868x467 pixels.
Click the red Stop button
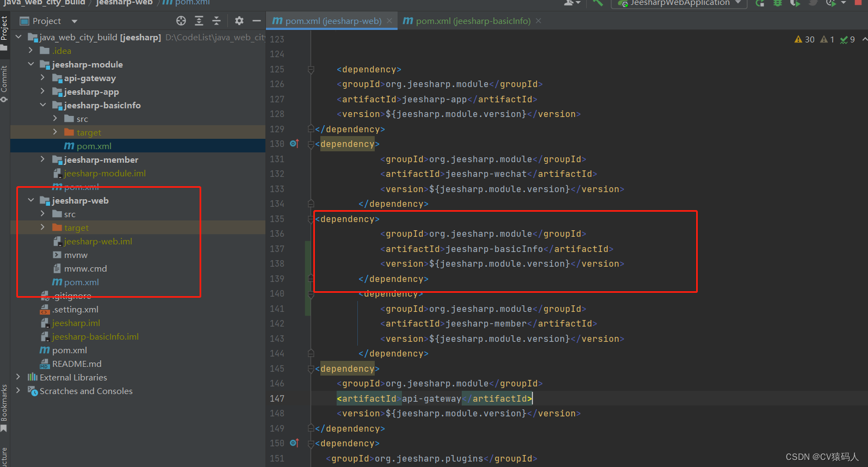tap(858, 2)
